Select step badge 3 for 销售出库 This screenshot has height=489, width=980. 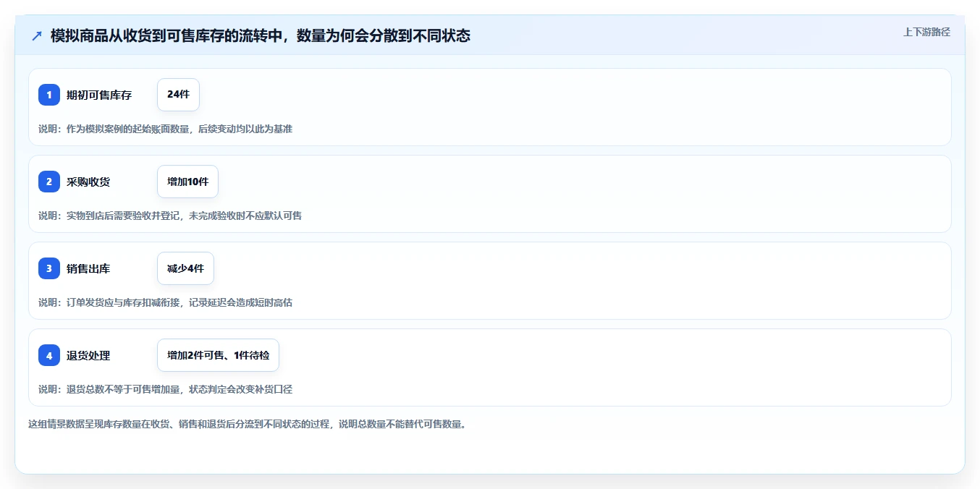49,268
